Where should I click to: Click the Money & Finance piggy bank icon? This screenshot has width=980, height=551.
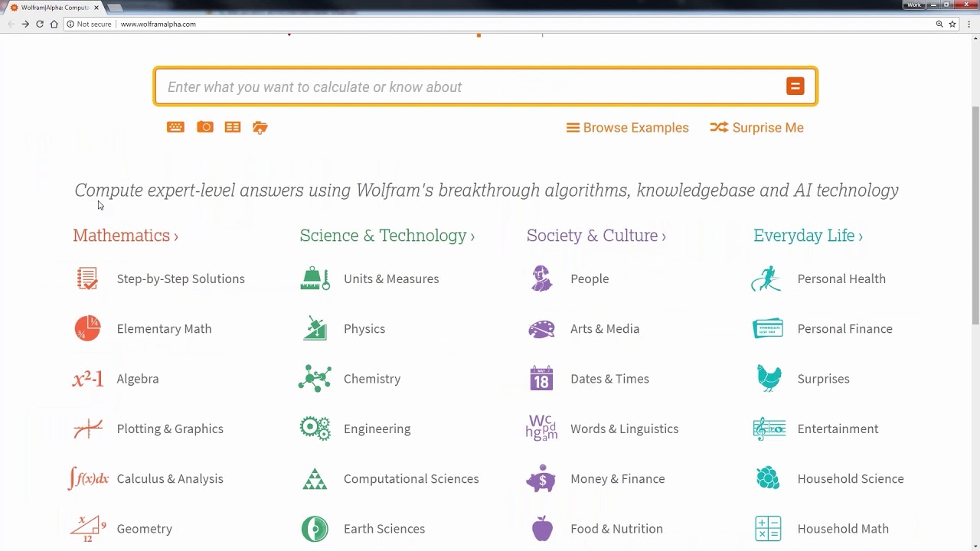(541, 479)
